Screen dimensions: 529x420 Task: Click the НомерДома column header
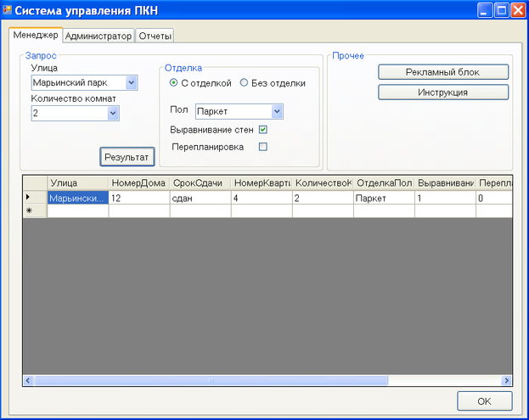pyautogui.click(x=139, y=183)
